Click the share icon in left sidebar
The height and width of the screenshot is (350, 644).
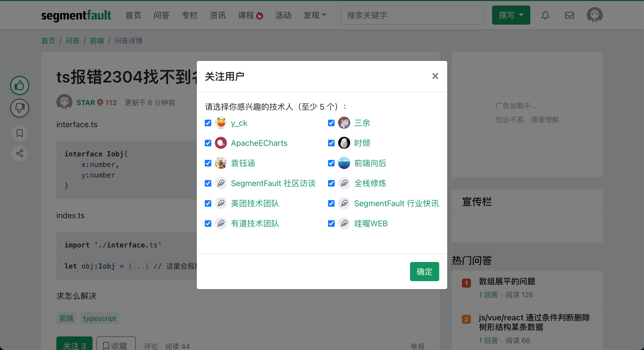[20, 153]
